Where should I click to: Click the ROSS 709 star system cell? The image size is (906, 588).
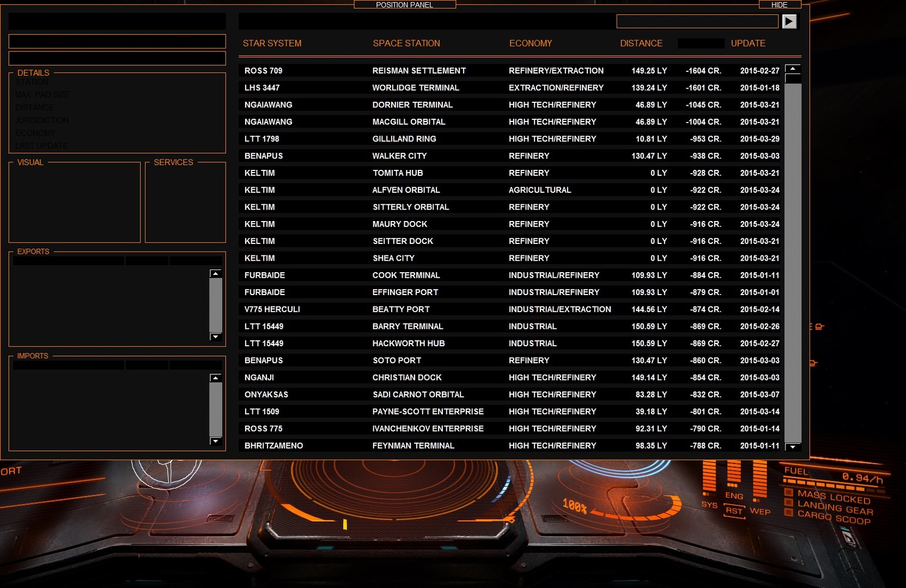(263, 71)
